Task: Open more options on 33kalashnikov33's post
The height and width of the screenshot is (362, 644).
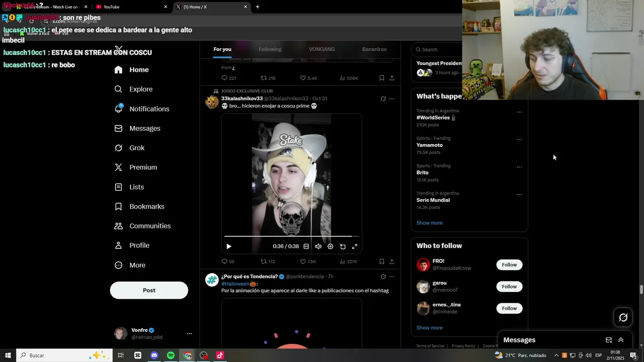Action: (392, 99)
